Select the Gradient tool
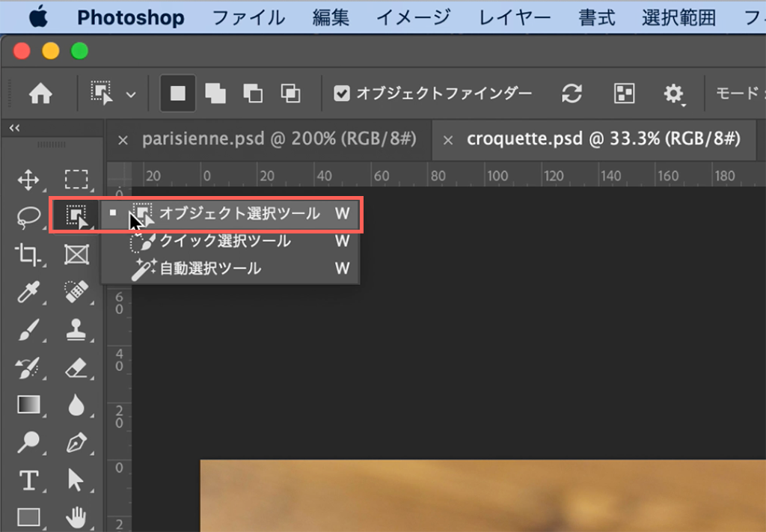 (28, 405)
